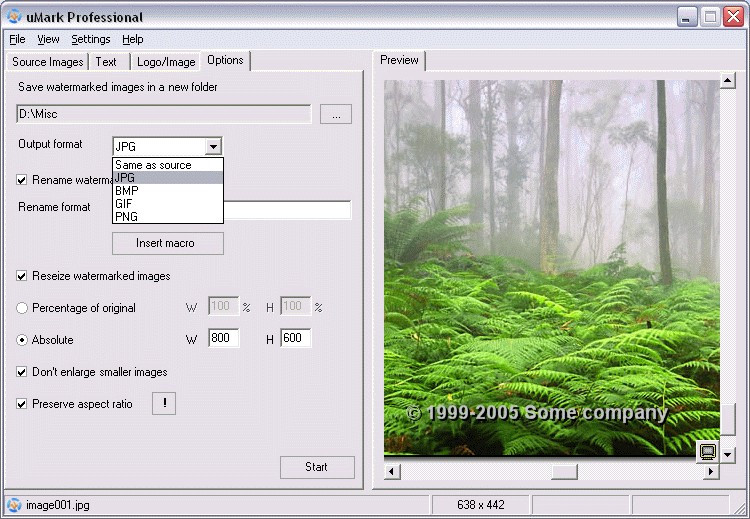
Task: Click the Absolute width field showing 800
Action: tap(224, 338)
